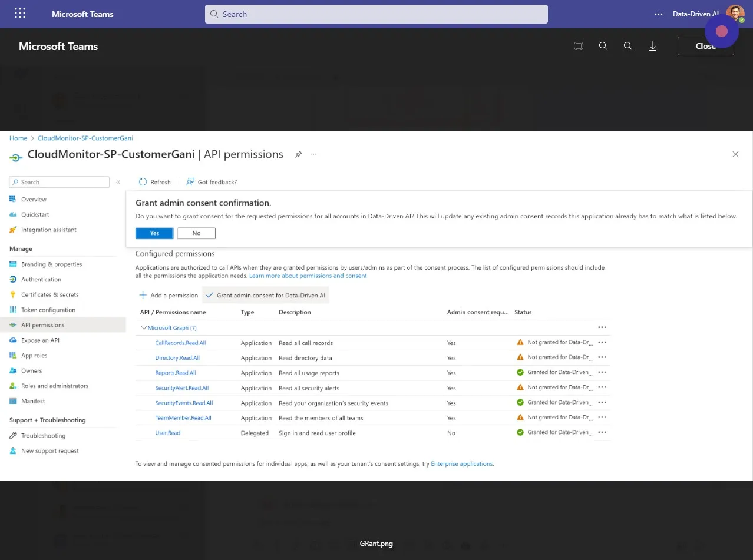Close the image viewer
The image size is (753, 560).
pyautogui.click(x=705, y=46)
